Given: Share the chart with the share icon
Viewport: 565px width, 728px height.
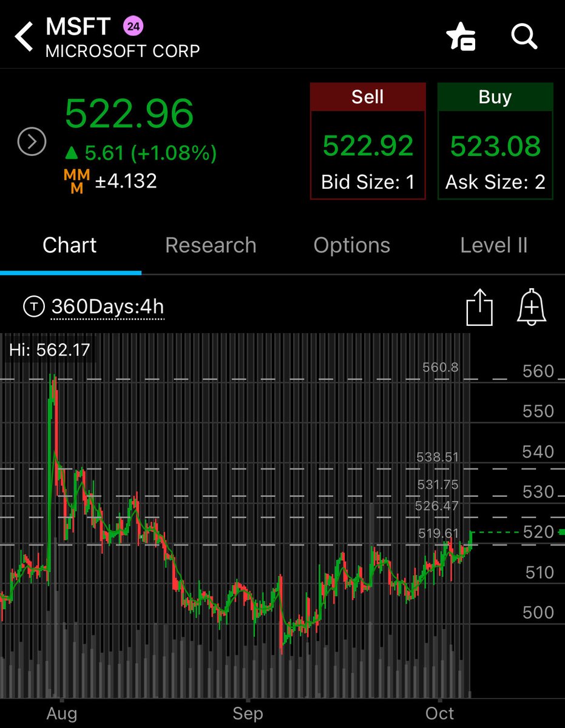Looking at the screenshot, I should 479,308.
